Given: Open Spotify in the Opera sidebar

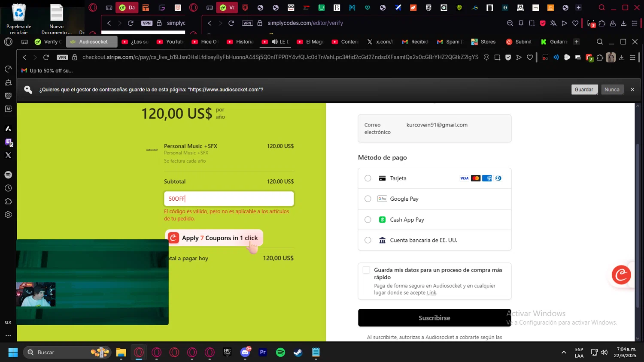Looking at the screenshot, I should (8, 175).
